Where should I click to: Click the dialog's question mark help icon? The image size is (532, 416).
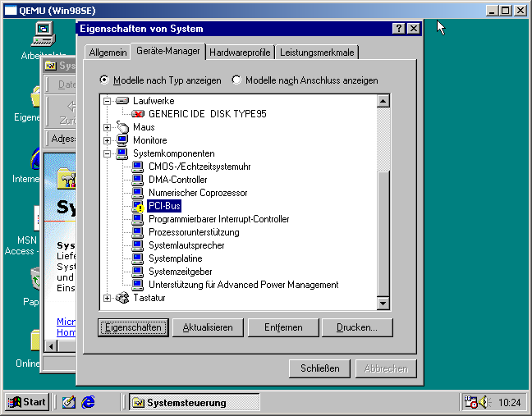[398, 29]
